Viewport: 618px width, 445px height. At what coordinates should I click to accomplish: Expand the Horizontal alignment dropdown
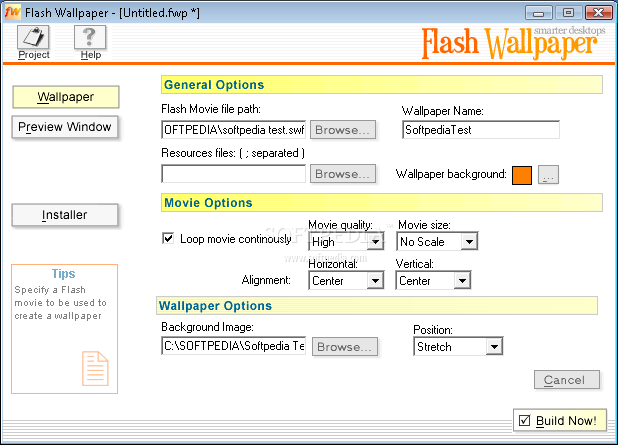[x=346, y=281]
